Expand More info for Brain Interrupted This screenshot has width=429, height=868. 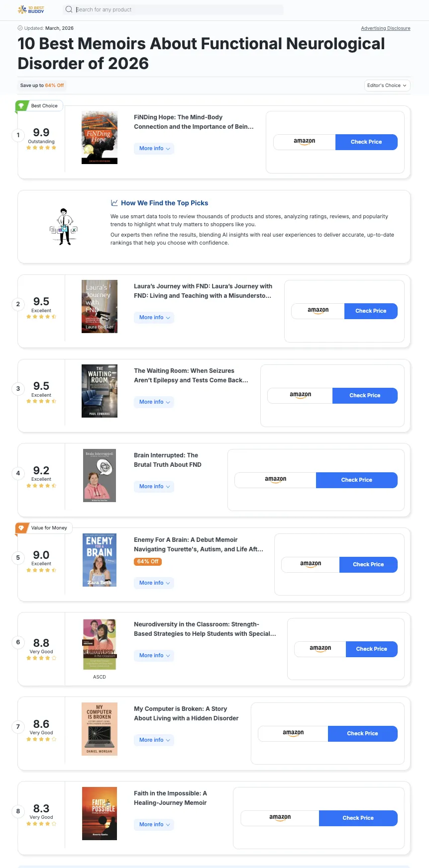click(154, 487)
